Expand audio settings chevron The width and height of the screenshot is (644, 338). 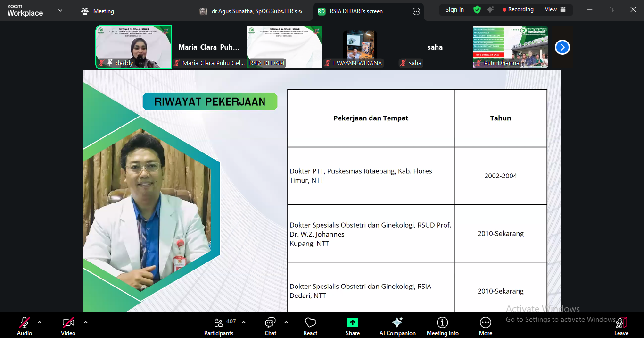tap(40, 322)
